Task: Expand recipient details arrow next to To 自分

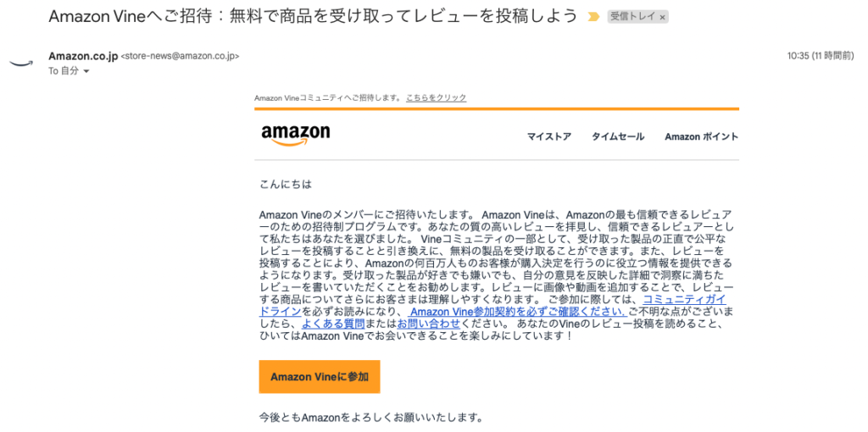Action: pyautogui.click(x=86, y=71)
